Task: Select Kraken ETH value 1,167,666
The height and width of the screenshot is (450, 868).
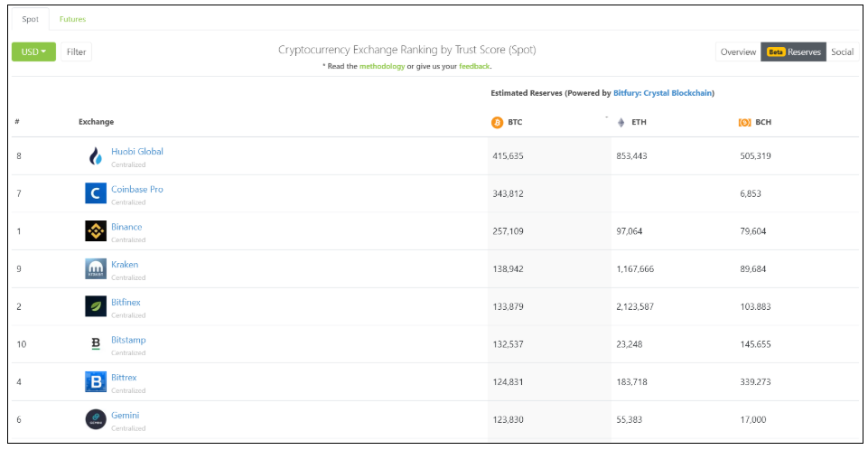Action: pos(635,269)
